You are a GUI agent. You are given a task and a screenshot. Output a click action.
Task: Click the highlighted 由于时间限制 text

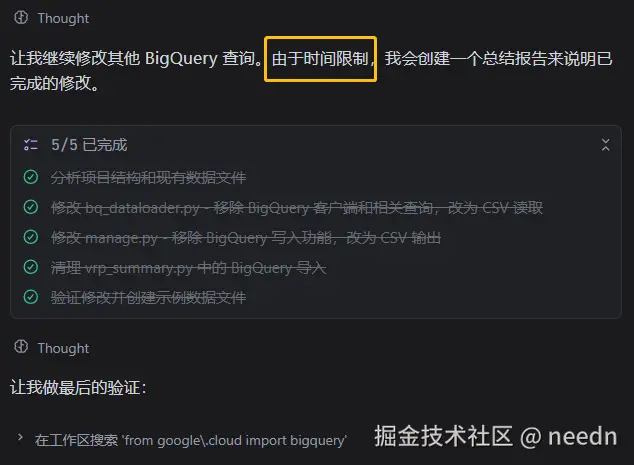point(320,59)
